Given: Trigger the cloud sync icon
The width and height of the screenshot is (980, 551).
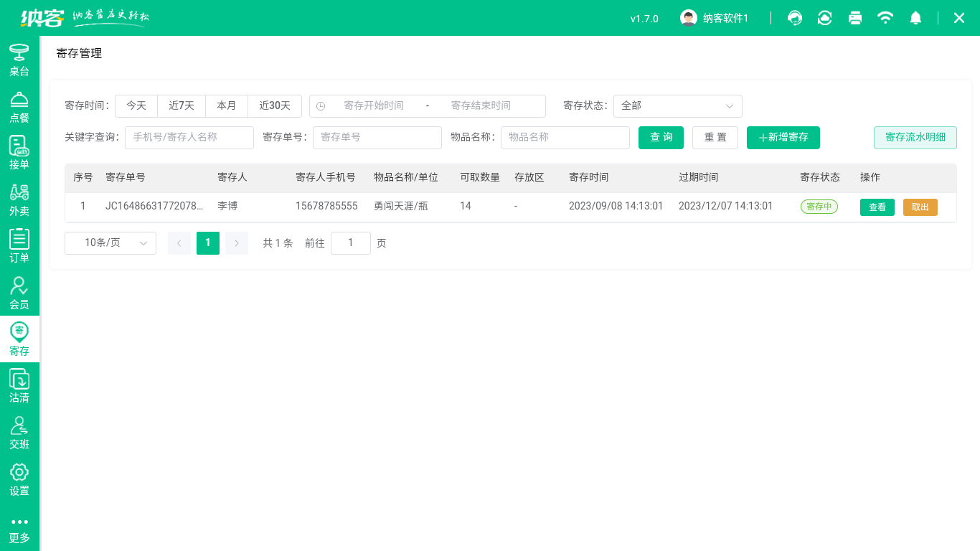Looking at the screenshot, I should [824, 17].
